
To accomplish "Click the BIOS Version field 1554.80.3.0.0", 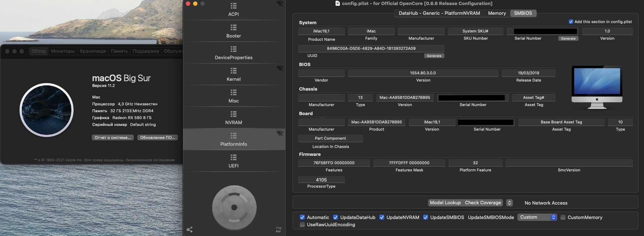I will [423, 73].
